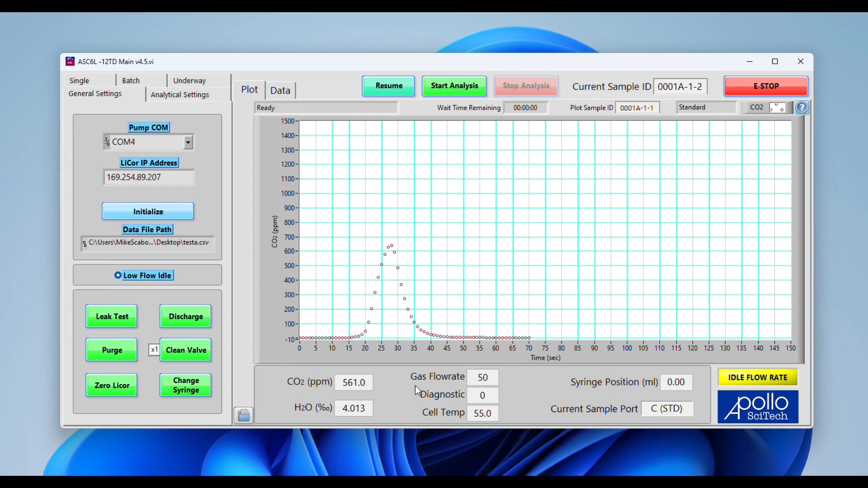Click the open folder icon button
868x488 pixels.
coord(244,415)
